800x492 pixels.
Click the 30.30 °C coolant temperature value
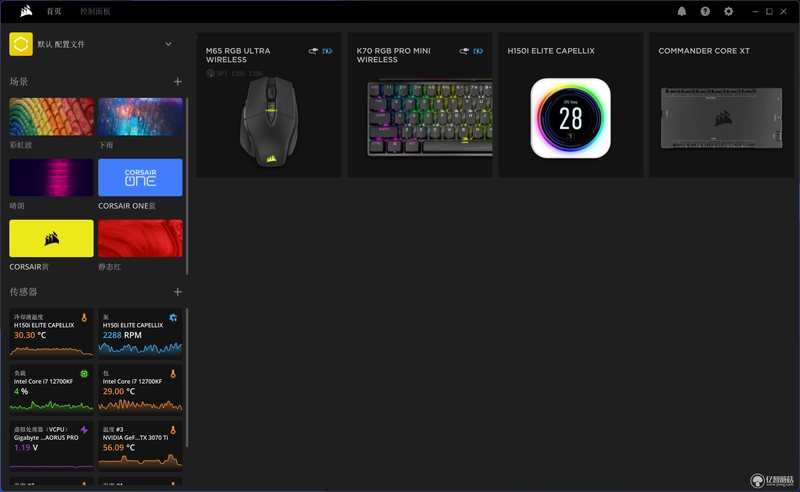[x=30, y=335]
